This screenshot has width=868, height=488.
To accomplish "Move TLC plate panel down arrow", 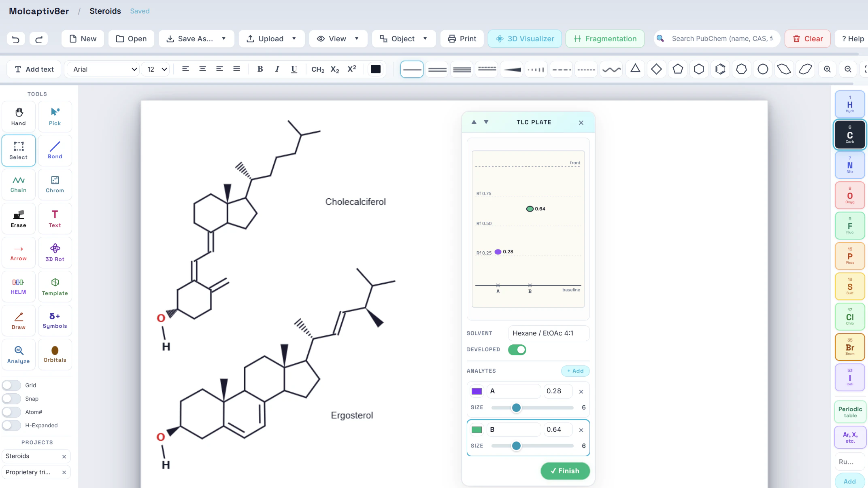I will 486,122.
